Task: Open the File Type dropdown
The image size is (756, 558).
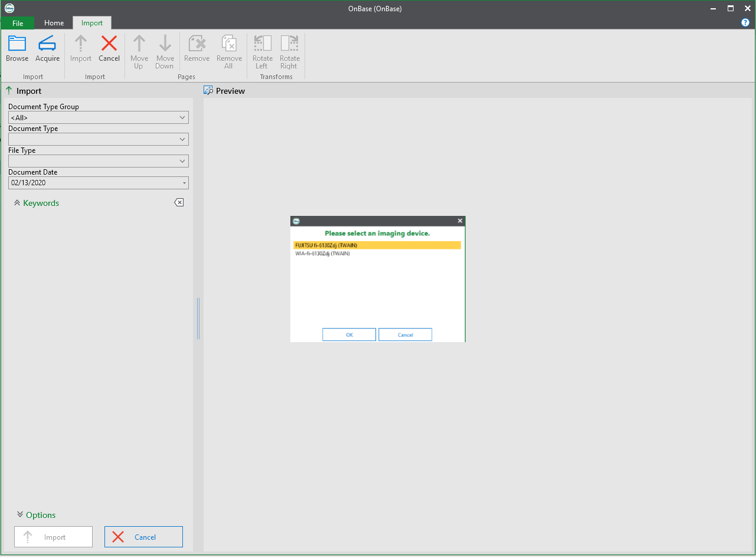Action: click(182, 161)
